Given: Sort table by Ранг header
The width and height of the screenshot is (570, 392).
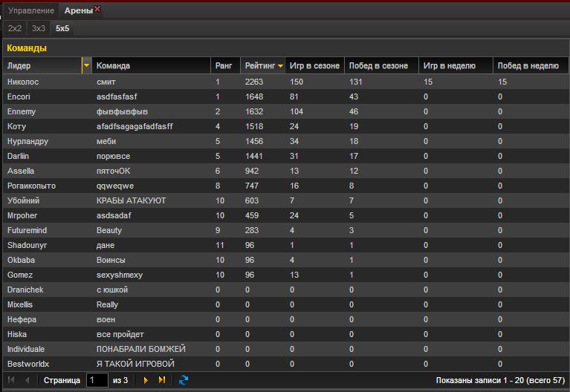Looking at the screenshot, I should point(223,66).
